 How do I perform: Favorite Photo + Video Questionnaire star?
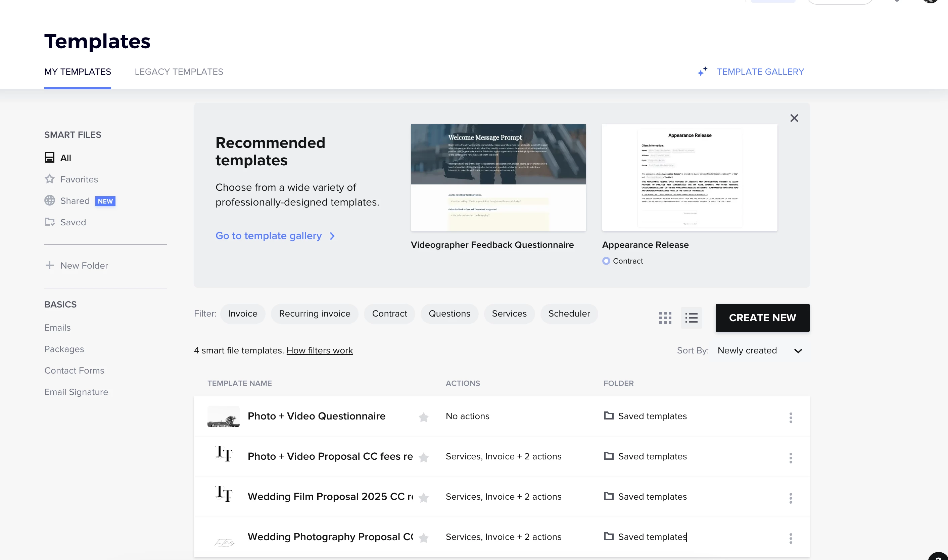[x=423, y=417]
